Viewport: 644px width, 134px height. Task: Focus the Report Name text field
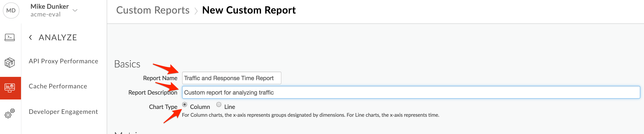[232, 78]
